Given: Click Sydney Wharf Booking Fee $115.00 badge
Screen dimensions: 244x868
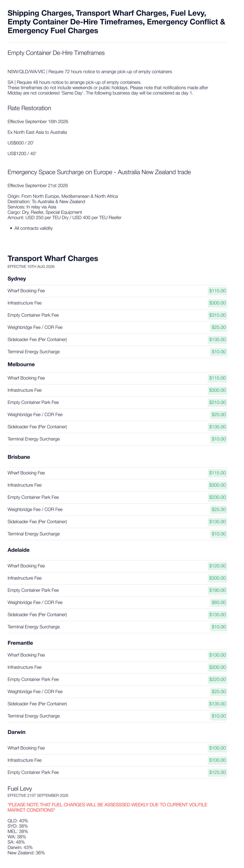Looking at the screenshot, I should coord(217,291).
